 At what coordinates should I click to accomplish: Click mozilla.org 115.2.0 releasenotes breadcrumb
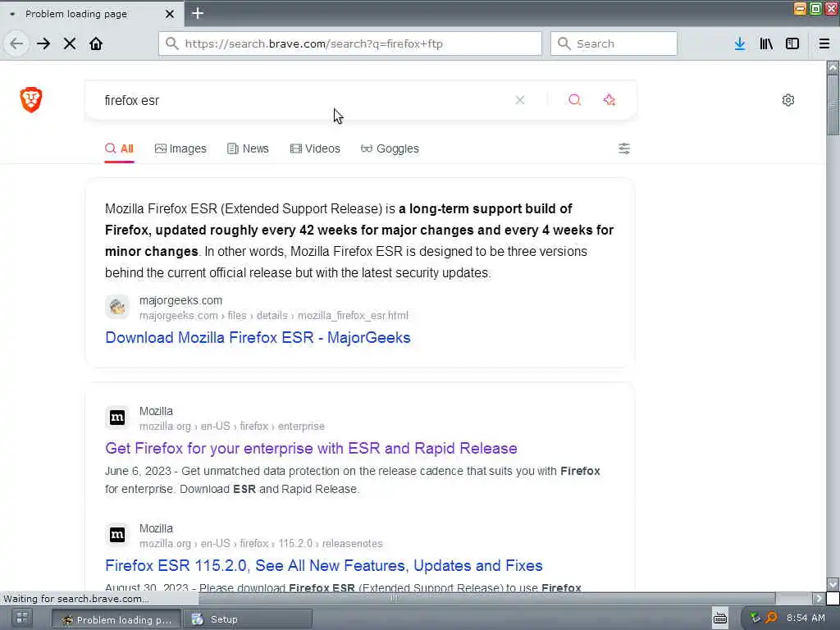(261, 544)
